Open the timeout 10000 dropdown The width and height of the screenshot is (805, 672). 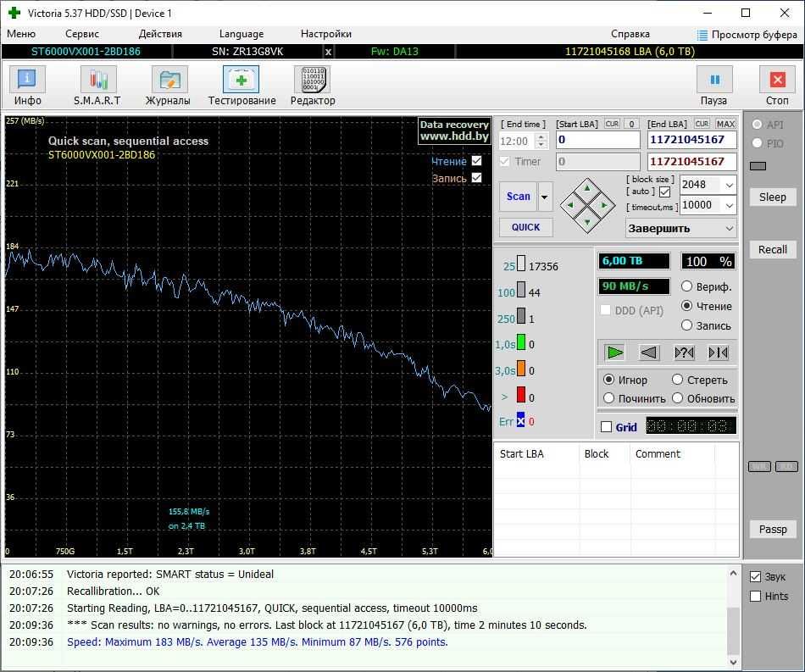click(x=729, y=205)
